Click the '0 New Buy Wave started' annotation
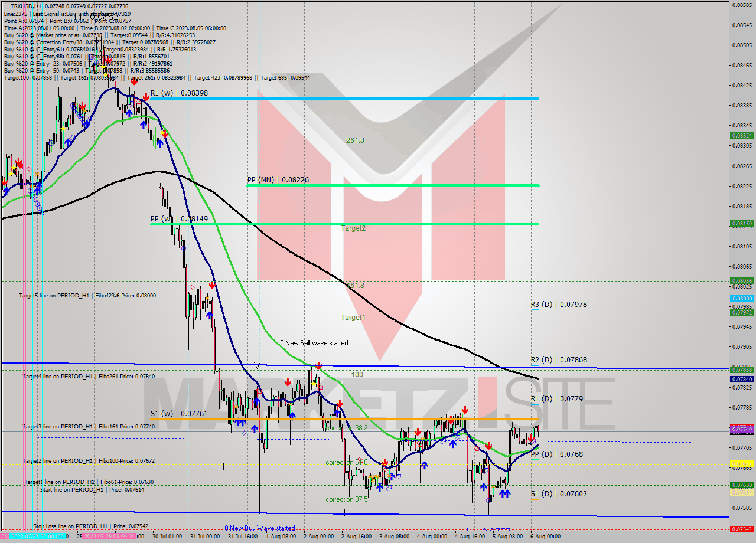 click(x=260, y=528)
